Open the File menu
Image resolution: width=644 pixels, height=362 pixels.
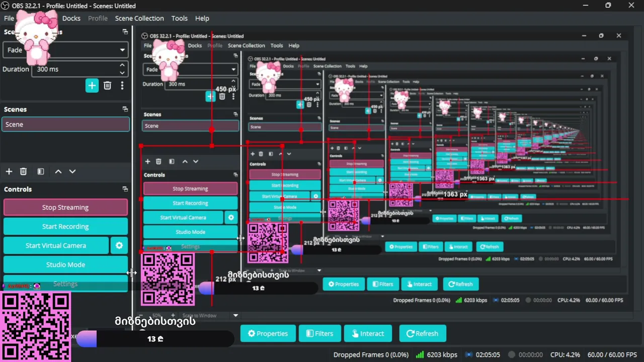tap(9, 18)
